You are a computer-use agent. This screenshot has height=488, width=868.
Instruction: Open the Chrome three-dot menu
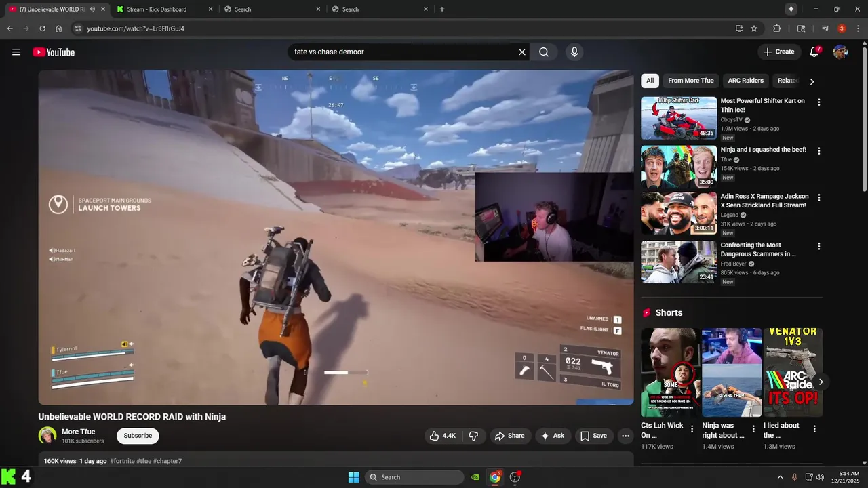858,28
